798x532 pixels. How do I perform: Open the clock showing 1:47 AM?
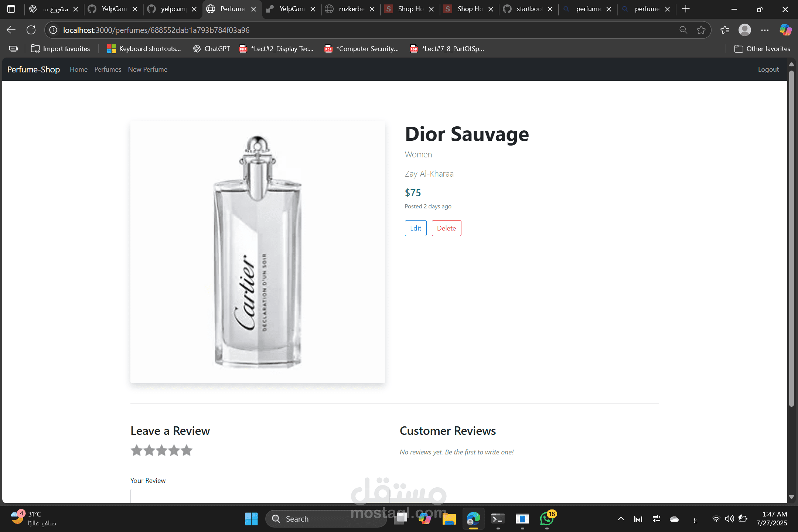772,518
